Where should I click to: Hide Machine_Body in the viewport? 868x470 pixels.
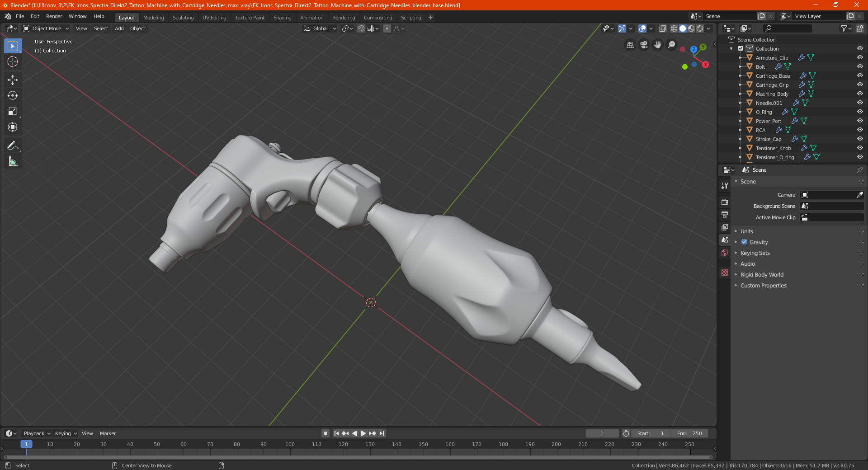click(860, 94)
